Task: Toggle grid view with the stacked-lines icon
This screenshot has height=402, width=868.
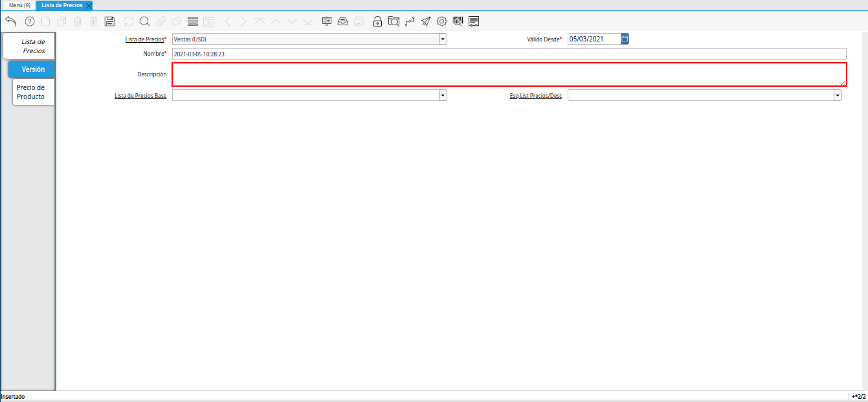Action: [x=192, y=21]
